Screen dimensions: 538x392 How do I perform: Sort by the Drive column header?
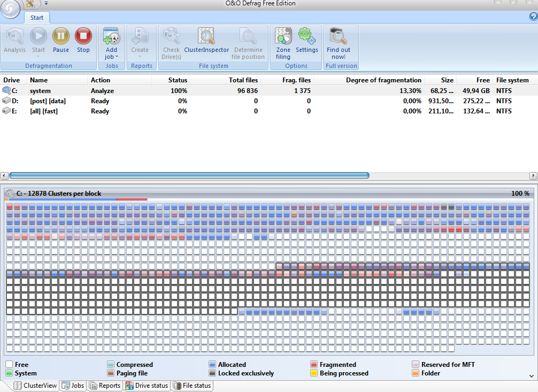click(x=12, y=80)
